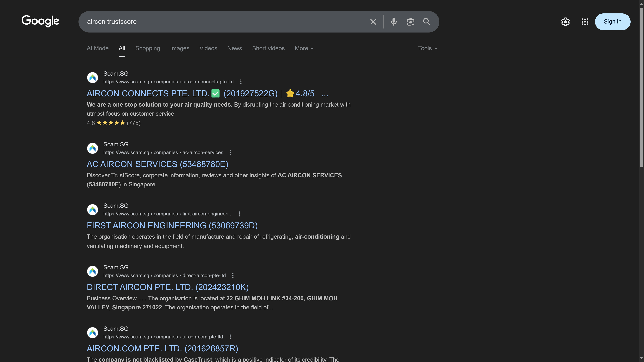The image size is (644, 362).
Task: Open DIRECT AIRCON PTE. LTD. (202423210K) link
Action: click(168, 287)
